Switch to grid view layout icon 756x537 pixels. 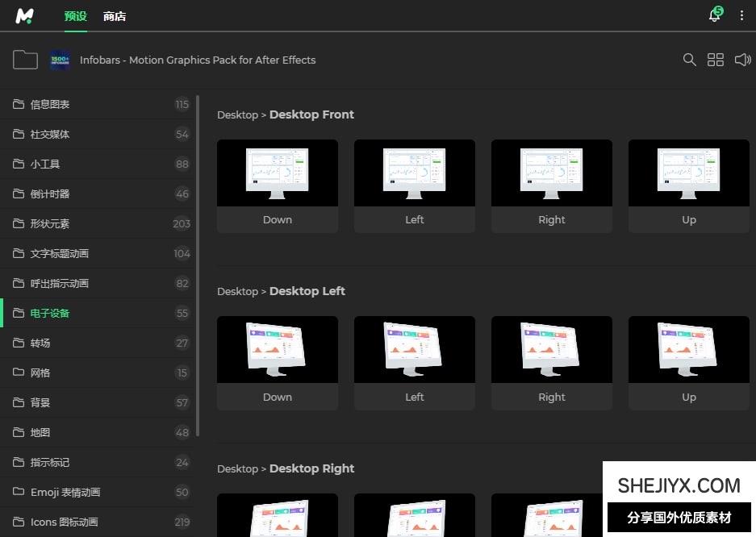click(x=716, y=60)
